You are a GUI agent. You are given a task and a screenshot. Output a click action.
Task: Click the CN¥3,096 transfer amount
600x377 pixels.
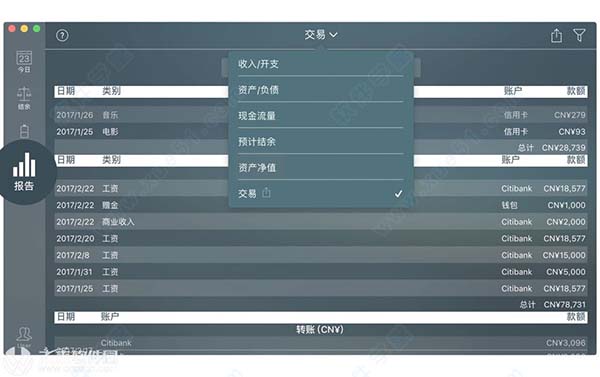566,343
